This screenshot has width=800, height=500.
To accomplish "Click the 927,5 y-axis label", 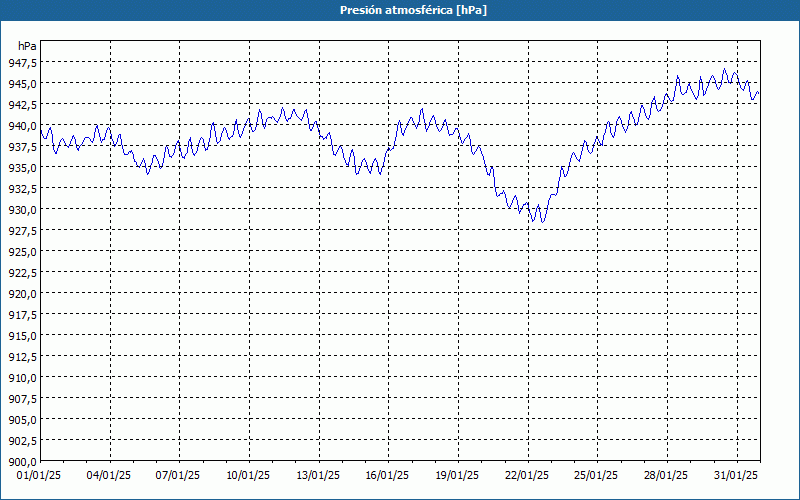I will (x=23, y=231).
